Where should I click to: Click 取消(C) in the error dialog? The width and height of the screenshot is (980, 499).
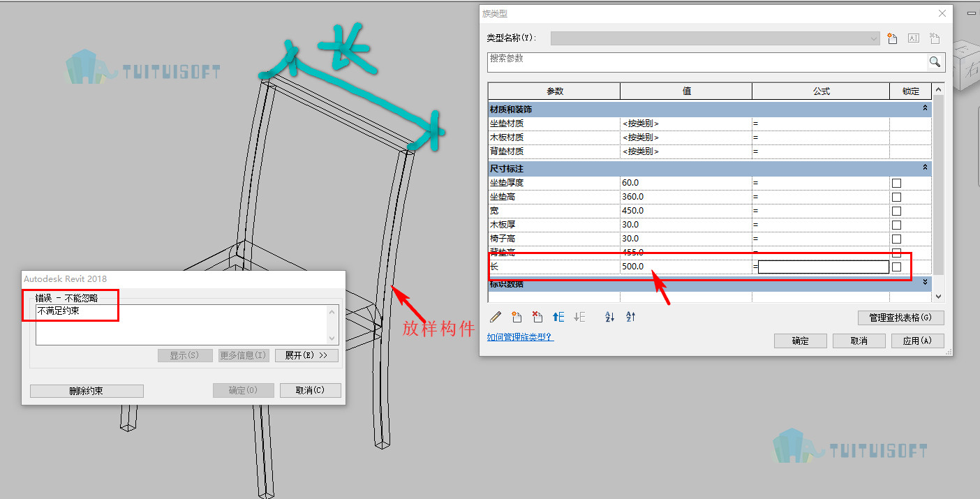click(311, 390)
